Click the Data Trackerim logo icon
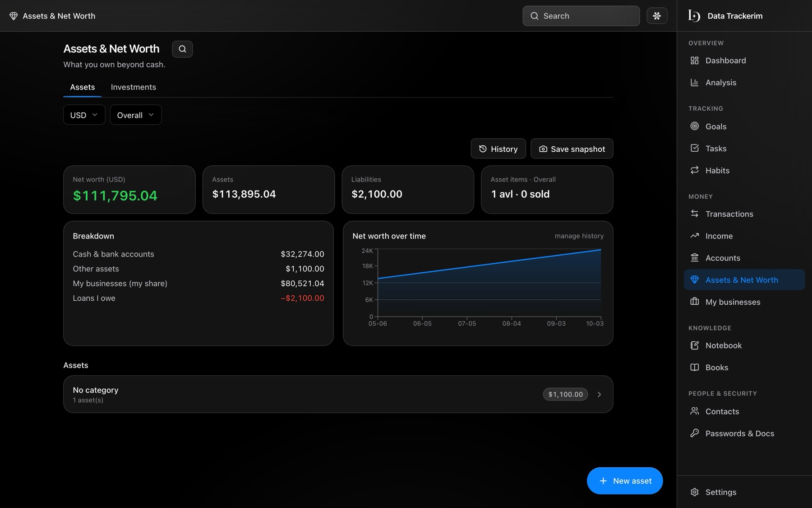Viewport: 812px width, 508px height. click(x=694, y=16)
